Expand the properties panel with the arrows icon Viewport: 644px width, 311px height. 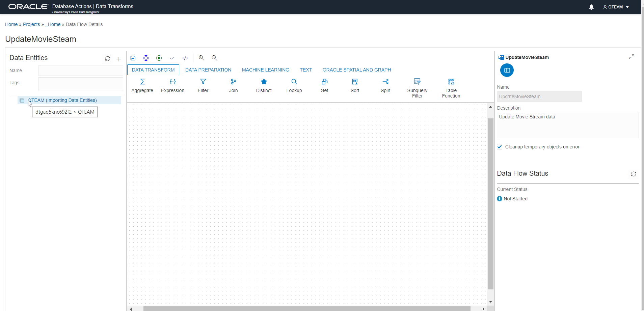click(x=632, y=57)
